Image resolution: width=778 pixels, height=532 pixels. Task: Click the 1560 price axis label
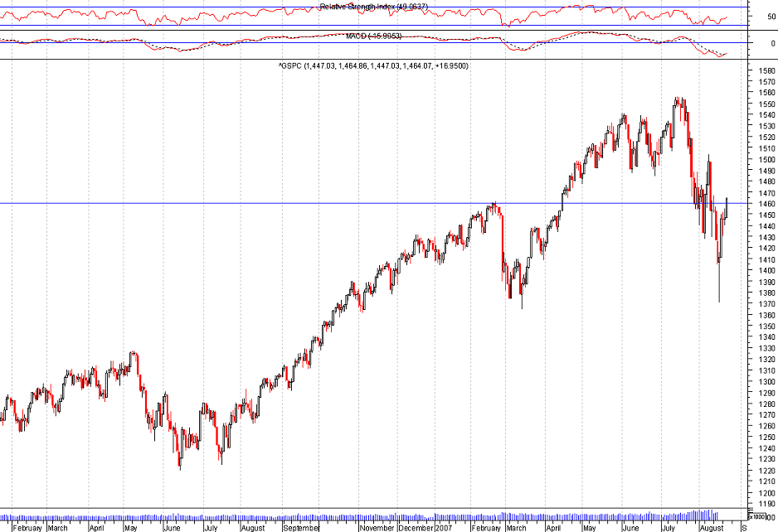[x=767, y=93]
